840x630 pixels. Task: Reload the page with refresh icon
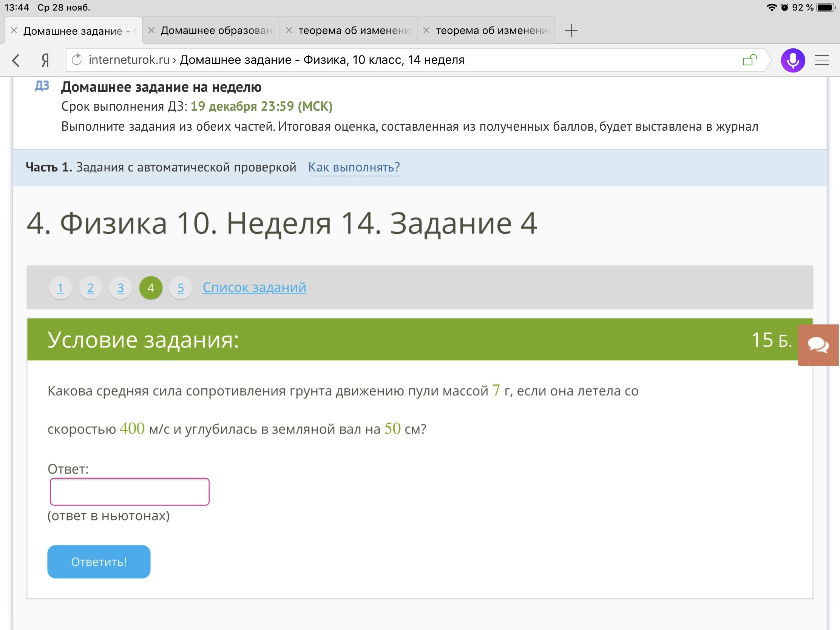(x=77, y=60)
